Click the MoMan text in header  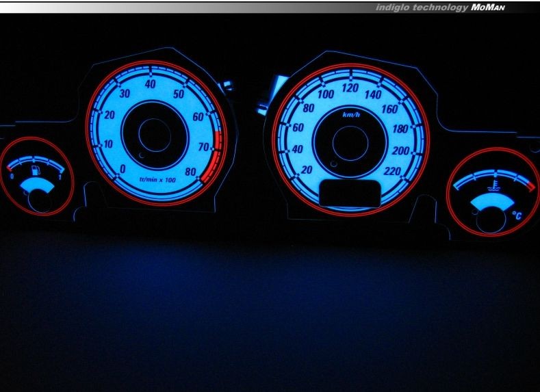point(489,8)
